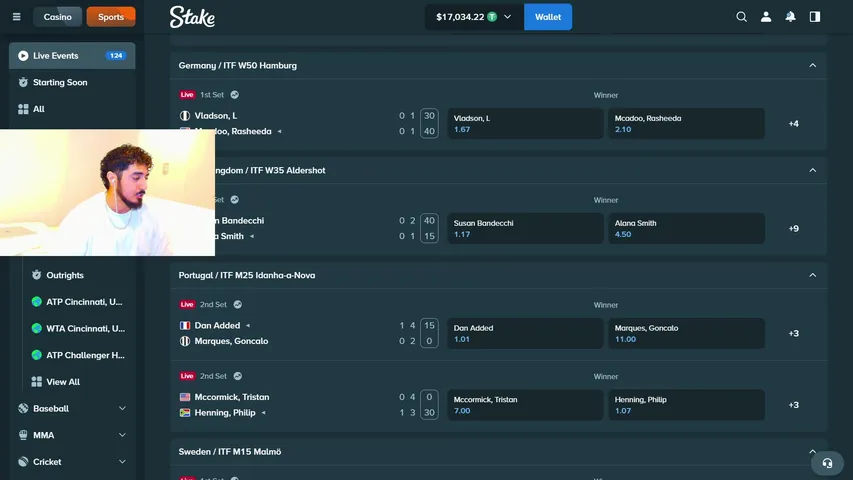
Task: Open the Wallet
Action: [548, 17]
